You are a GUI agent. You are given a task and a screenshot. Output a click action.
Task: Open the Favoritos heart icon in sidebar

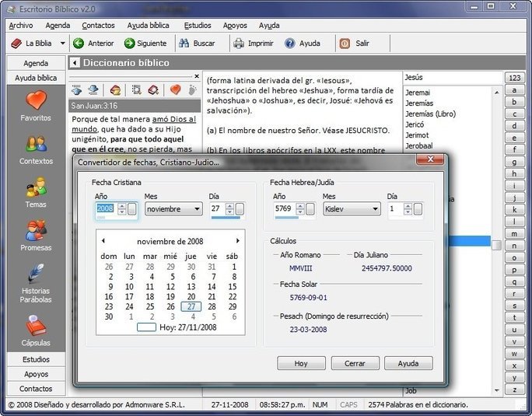tap(36, 101)
